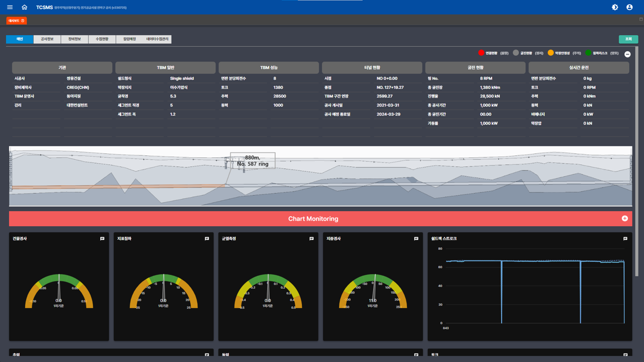Open the 컬럼매칭 tab
Screen dimensions: 644x362
click(x=130, y=39)
